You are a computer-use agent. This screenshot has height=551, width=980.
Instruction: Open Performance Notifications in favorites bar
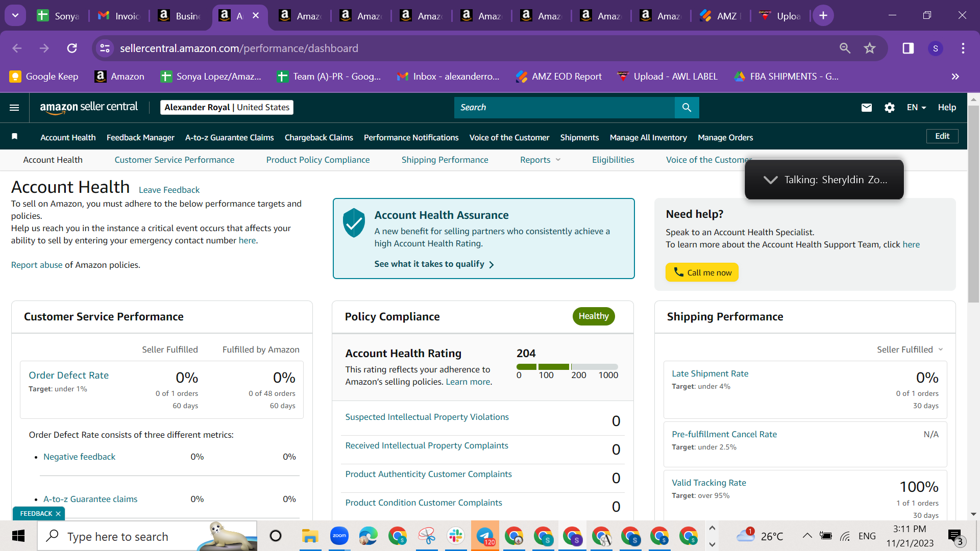tap(411, 137)
